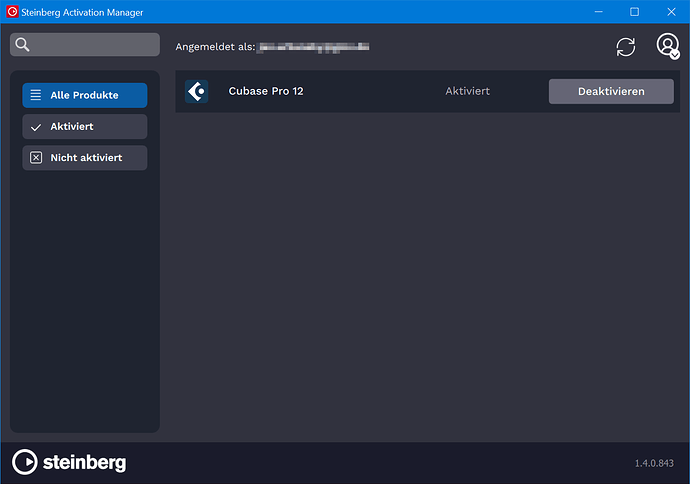Focus the product search field
This screenshot has height=484, width=690.
pos(85,44)
